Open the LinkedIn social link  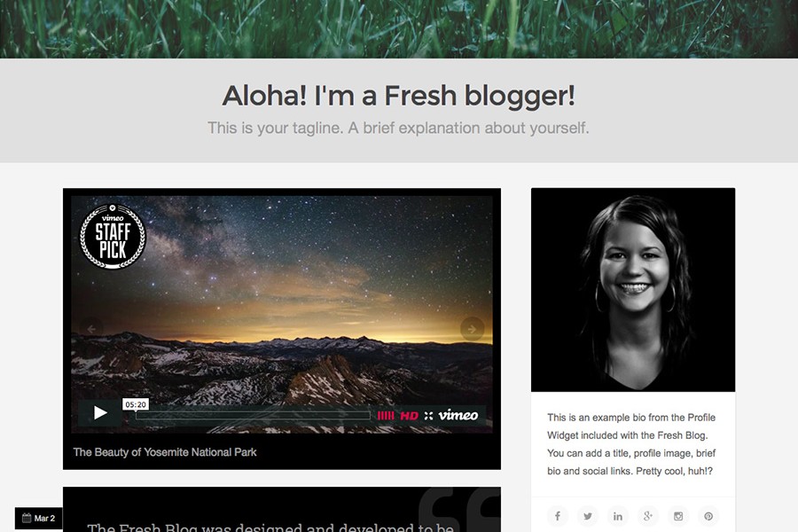pos(618,516)
